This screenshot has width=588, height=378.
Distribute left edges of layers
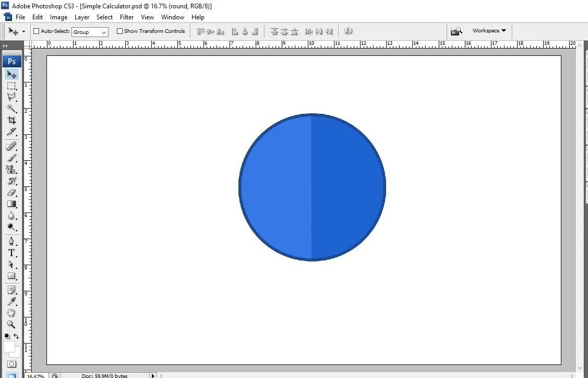click(x=309, y=31)
